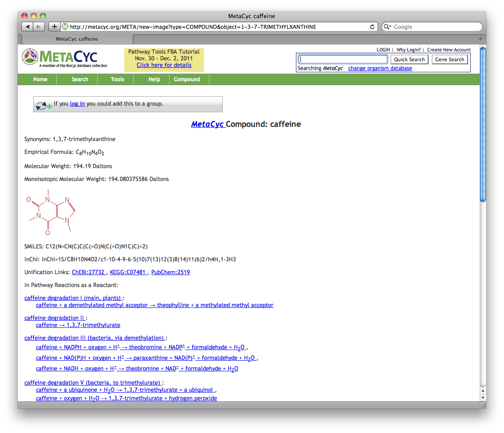Click the LOGIN link
Screen dimensions: 504x433
click(383, 50)
